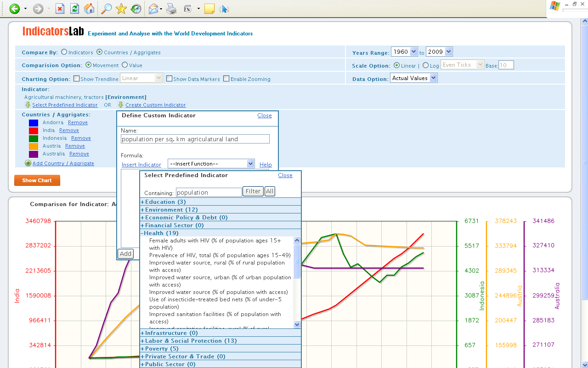The height and width of the screenshot is (368, 588).
Task: Click the grey forward arrow
Action: click(x=38, y=8)
